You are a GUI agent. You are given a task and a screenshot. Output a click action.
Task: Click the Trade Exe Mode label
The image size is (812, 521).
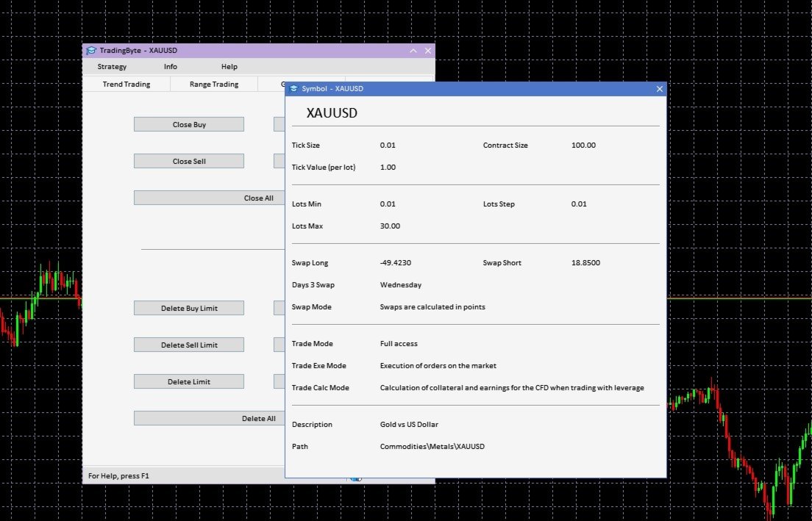pyautogui.click(x=319, y=366)
